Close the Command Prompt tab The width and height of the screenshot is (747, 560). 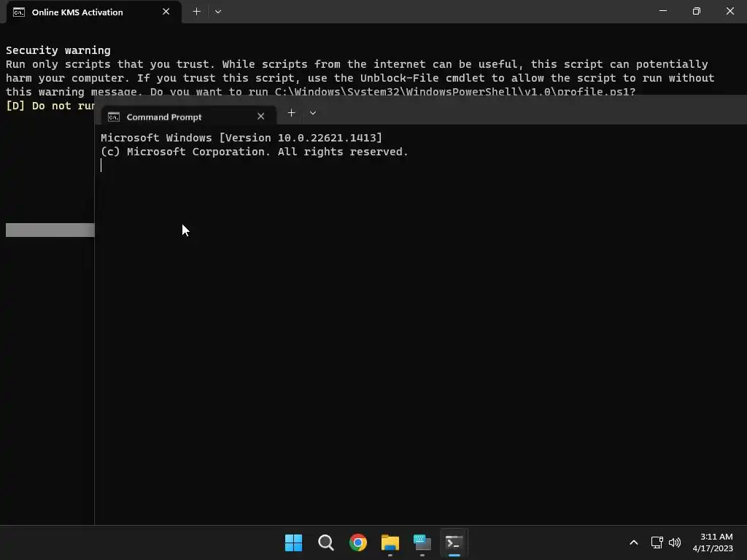click(x=260, y=117)
